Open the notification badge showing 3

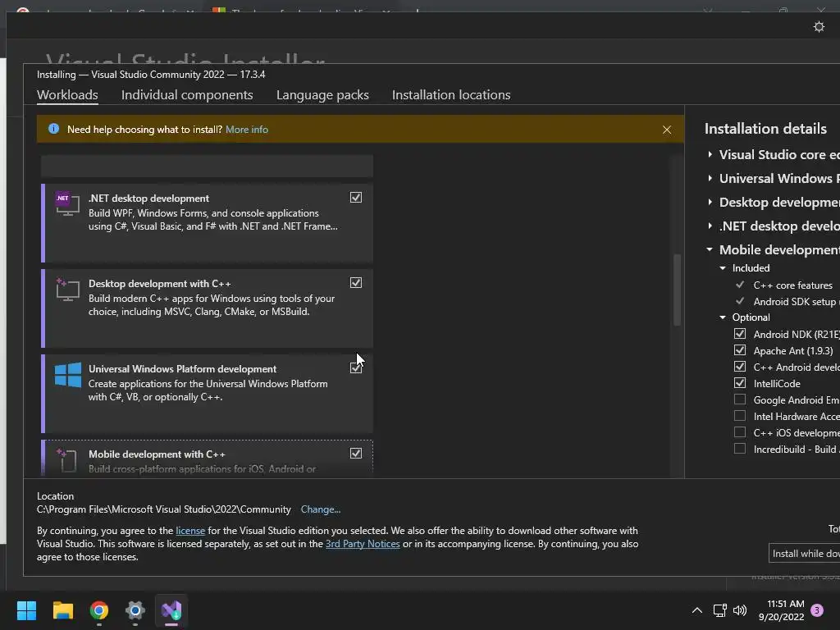pos(817,610)
